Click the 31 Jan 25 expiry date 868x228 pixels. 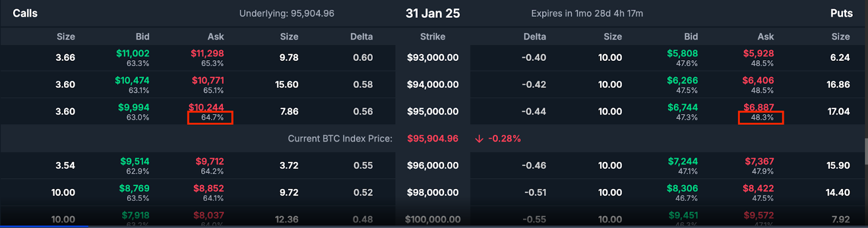432,14
